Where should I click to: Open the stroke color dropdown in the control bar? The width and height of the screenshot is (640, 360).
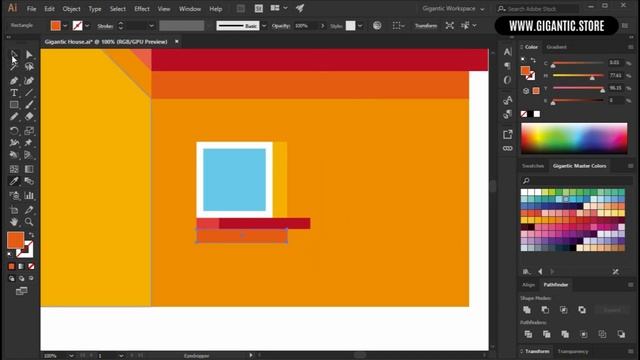click(87, 26)
